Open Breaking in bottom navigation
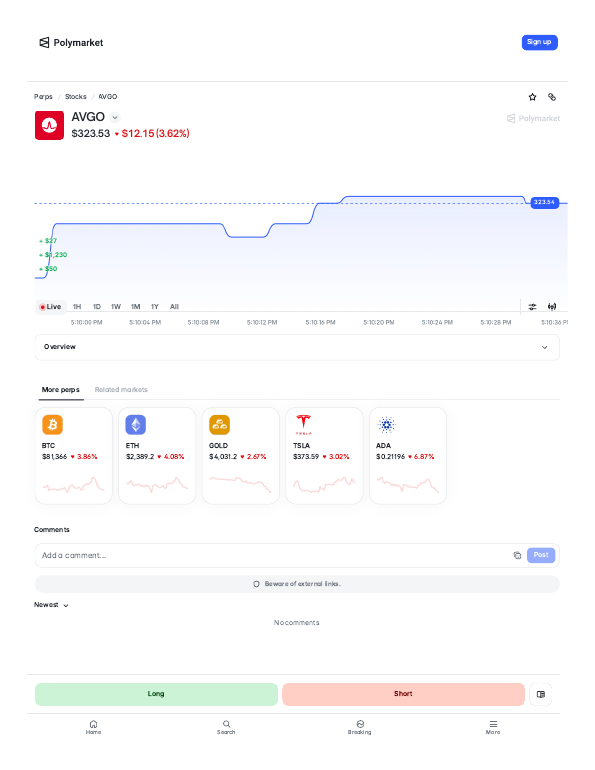Image resolution: width=595 pixels, height=770 pixels. tap(360, 727)
